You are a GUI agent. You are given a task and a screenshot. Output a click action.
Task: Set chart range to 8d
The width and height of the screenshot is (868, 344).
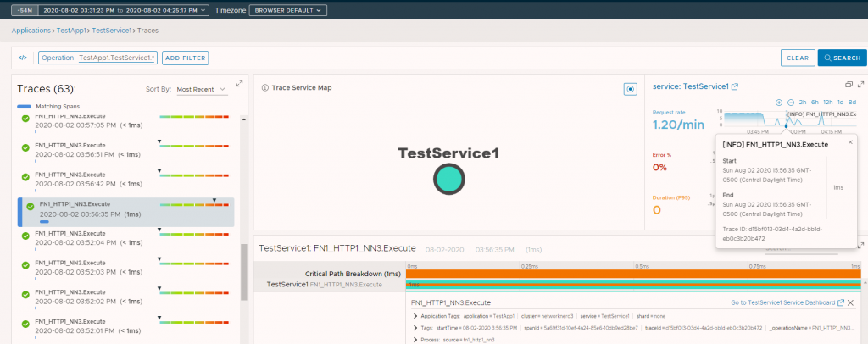pos(853,103)
